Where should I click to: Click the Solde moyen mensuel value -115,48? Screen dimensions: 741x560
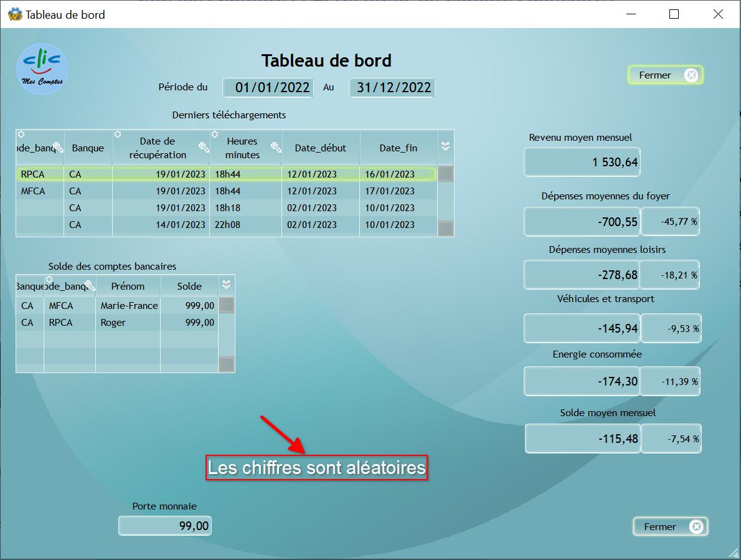(583, 439)
